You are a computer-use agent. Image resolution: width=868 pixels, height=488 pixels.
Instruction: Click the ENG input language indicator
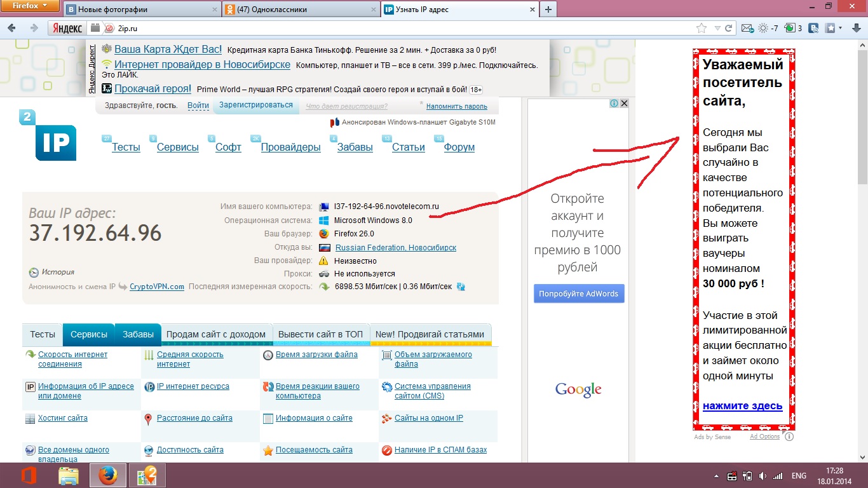(x=798, y=476)
